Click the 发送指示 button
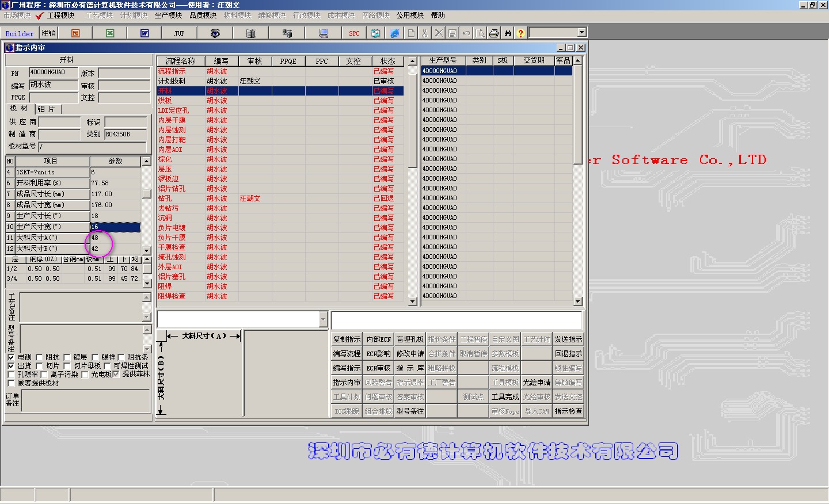Image resolution: width=829 pixels, height=504 pixels. tap(568, 339)
